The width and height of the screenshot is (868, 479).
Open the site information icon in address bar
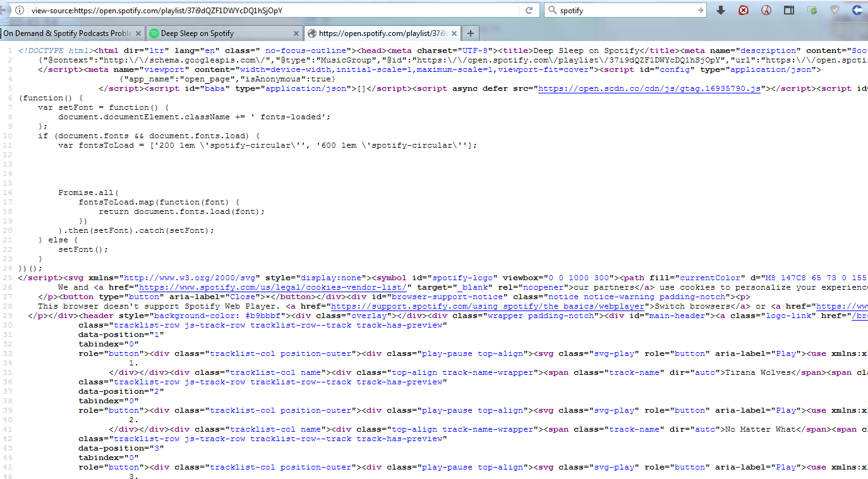coord(19,10)
